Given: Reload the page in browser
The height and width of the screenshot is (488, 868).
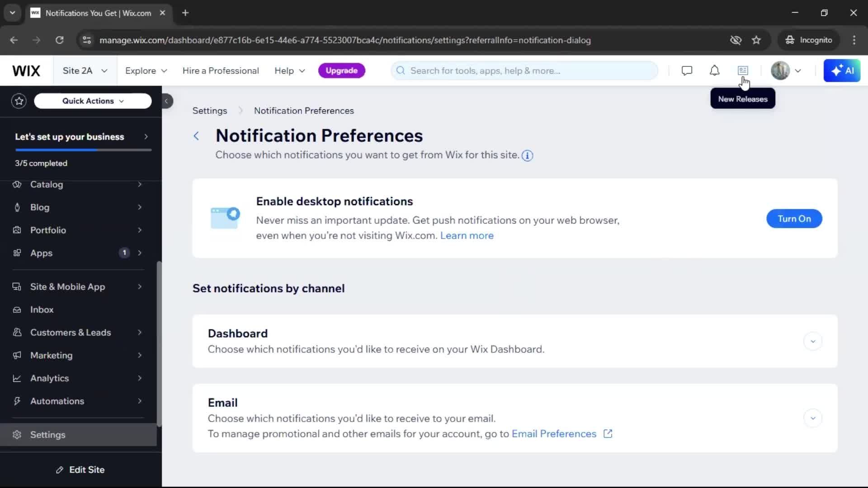Looking at the screenshot, I should [59, 40].
